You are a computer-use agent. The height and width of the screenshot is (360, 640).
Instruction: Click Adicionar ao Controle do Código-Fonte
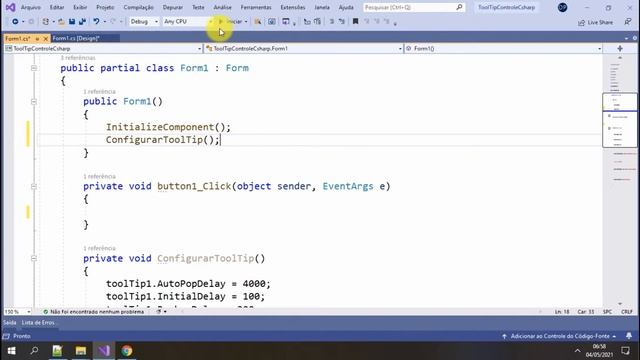560,336
